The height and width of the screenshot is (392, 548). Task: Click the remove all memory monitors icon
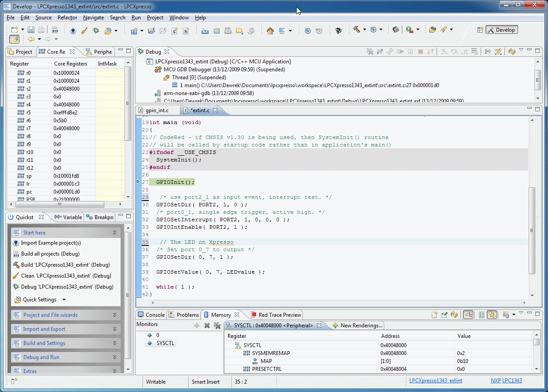click(217, 326)
